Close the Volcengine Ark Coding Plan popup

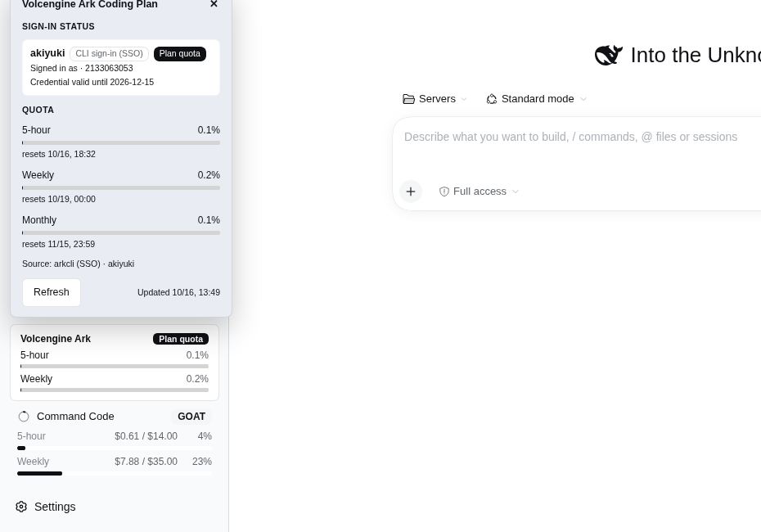pyautogui.click(x=214, y=4)
